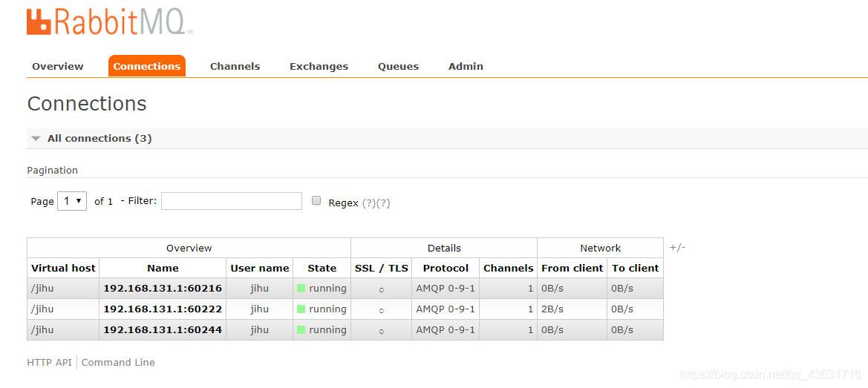Click SSL/TLS circle in 60216 row
The height and width of the screenshot is (388, 868).
coord(382,290)
